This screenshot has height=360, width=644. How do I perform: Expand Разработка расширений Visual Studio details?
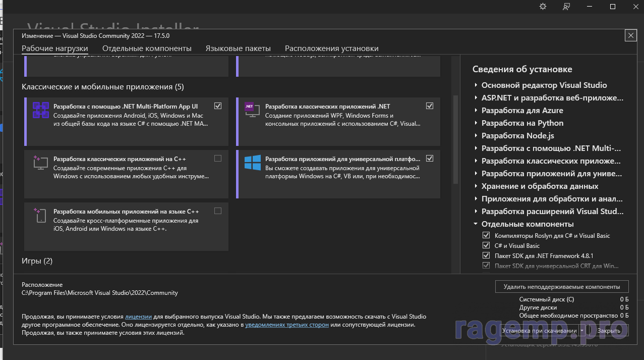[x=476, y=212]
